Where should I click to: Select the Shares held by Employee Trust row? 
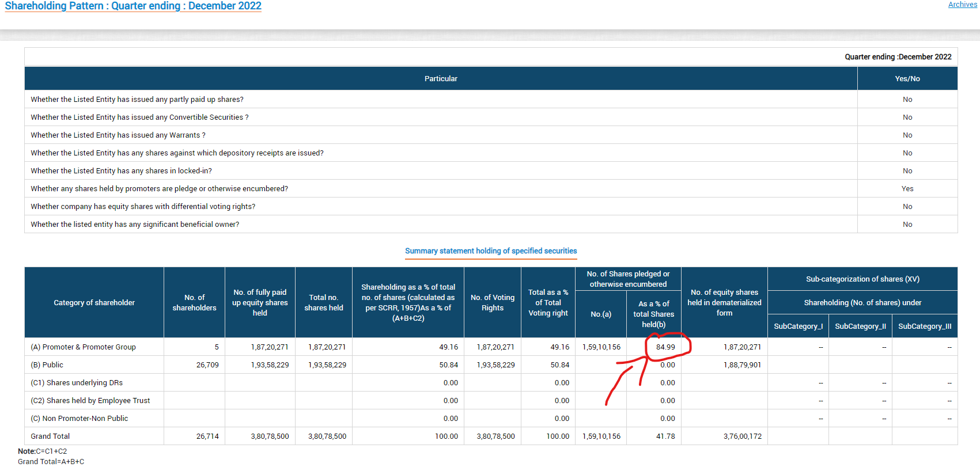click(90, 401)
